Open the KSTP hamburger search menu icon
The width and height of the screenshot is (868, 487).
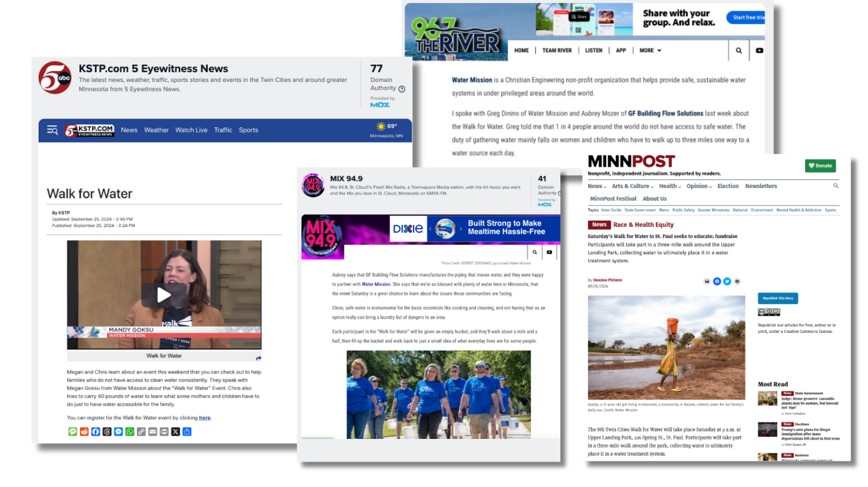pyautogui.click(x=52, y=130)
